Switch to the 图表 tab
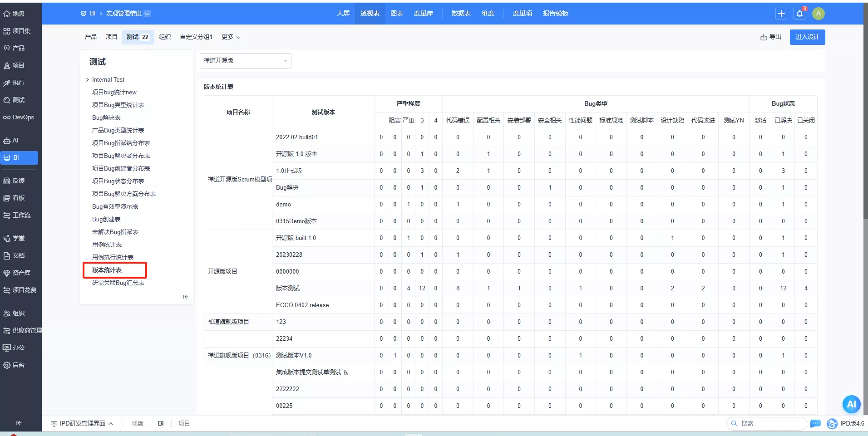The height and width of the screenshot is (436, 868). [397, 14]
